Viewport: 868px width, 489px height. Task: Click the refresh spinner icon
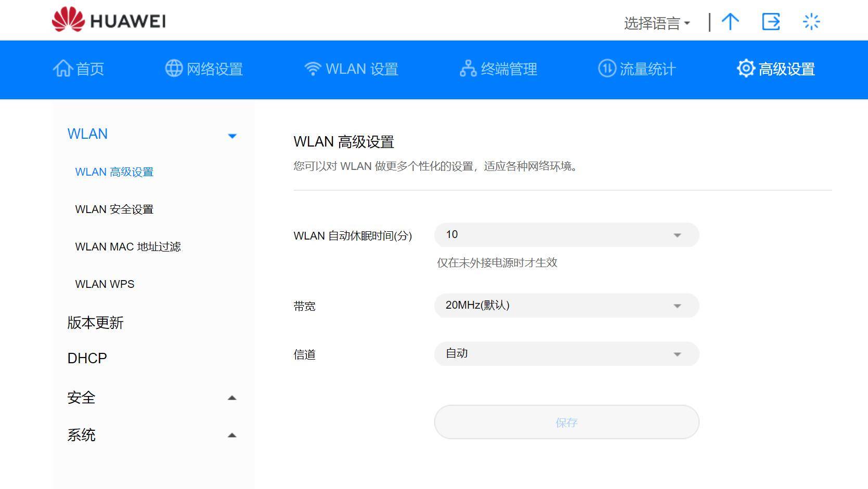[x=810, y=22]
